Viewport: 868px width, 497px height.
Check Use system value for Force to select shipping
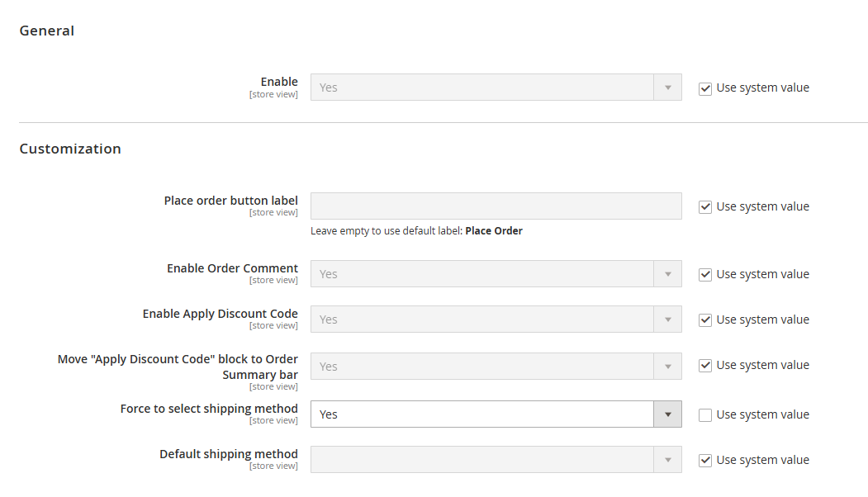[705, 415]
